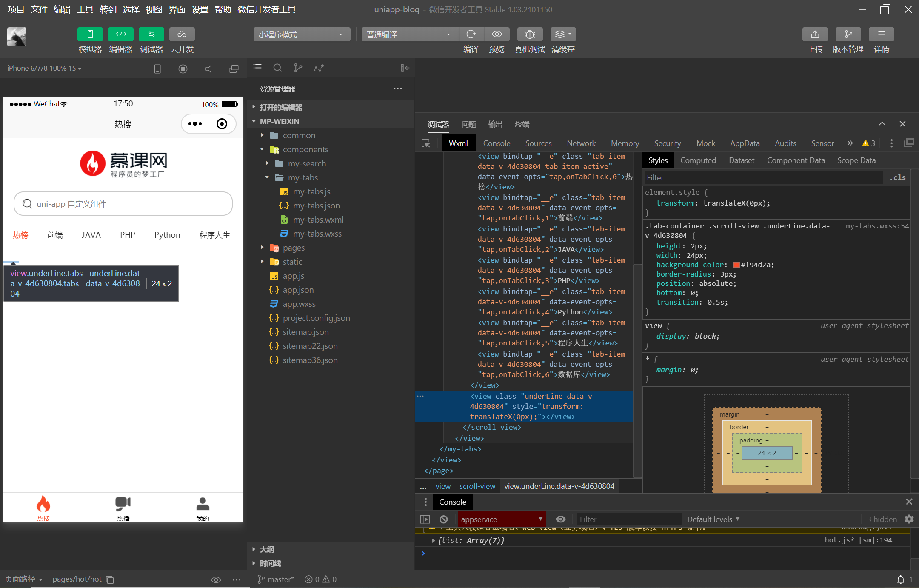The width and height of the screenshot is (919, 588).
Task: Clear the console output icon
Action: [x=444, y=519]
